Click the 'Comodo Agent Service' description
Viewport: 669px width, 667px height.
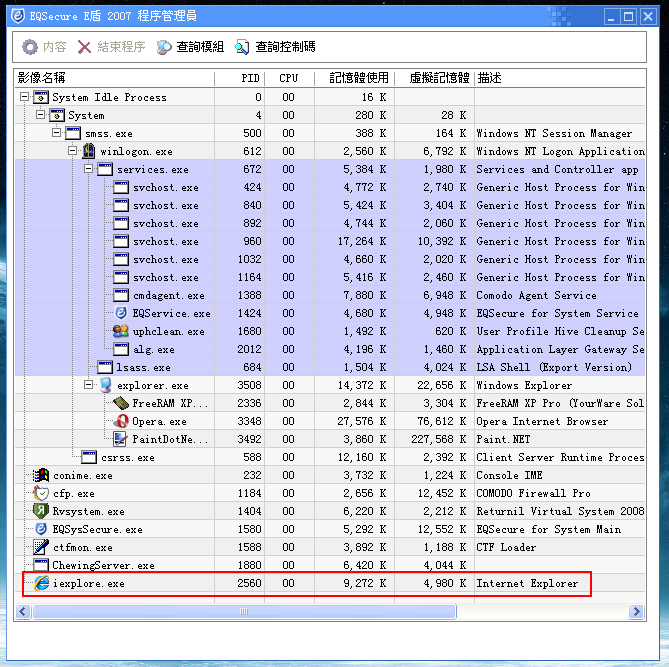(x=536, y=295)
